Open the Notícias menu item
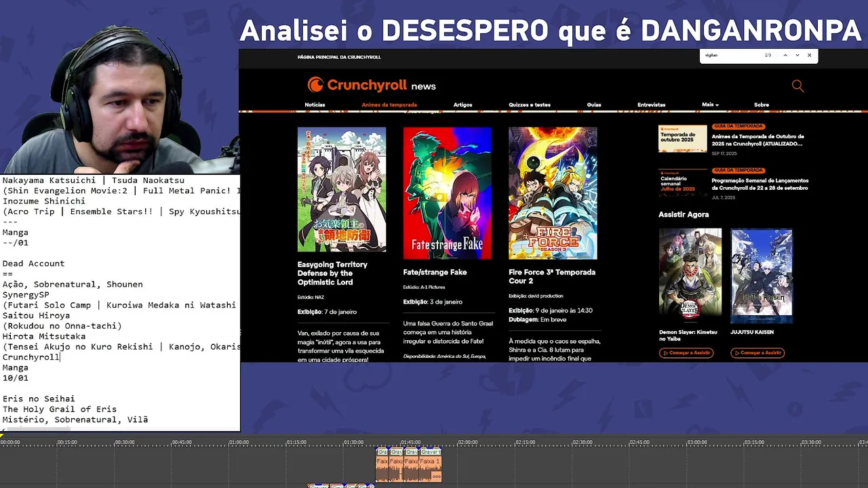Screen dimensions: 868x488 pos(315,105)
